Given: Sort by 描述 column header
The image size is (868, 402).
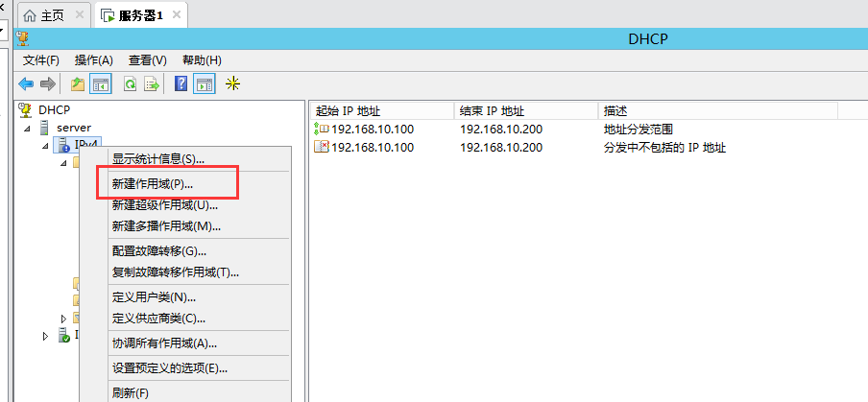Looking at the screenshot, I should pyautogui.click(x=718, y=110).
